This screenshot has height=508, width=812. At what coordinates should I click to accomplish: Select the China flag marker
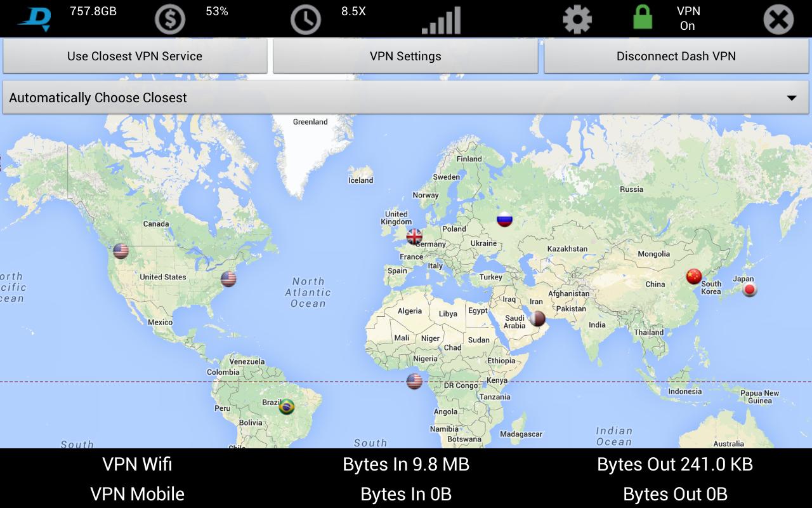point(694,276)
